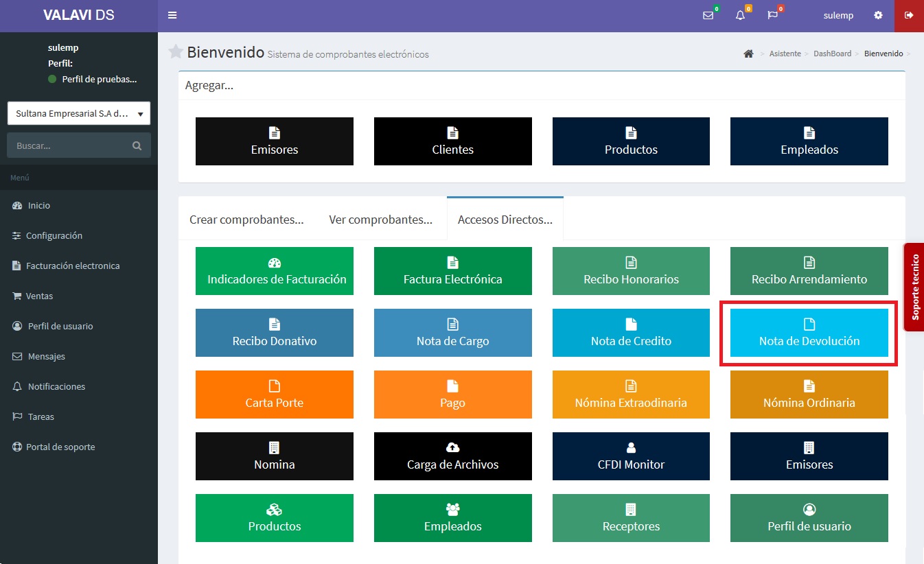
Task: Click the settings gear icon in header
Action: click(878, 15)
